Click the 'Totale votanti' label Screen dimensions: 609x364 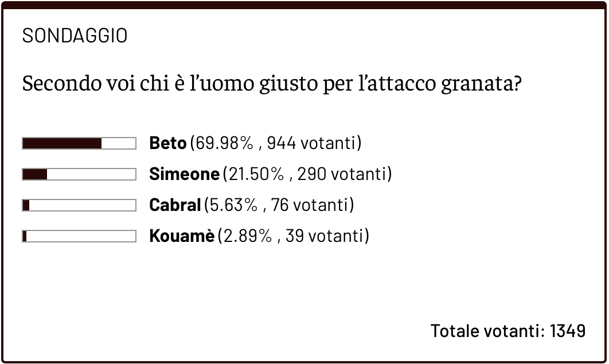[x=487, y=331]
